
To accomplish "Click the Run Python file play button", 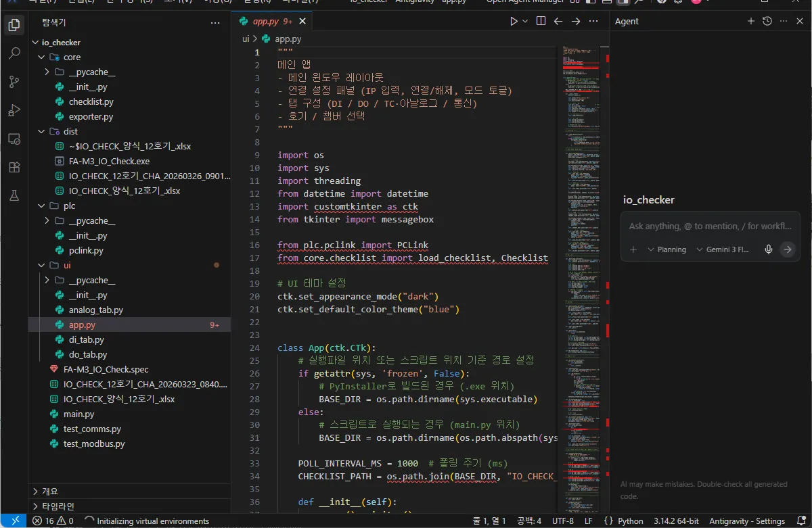I will pos(514,22).
